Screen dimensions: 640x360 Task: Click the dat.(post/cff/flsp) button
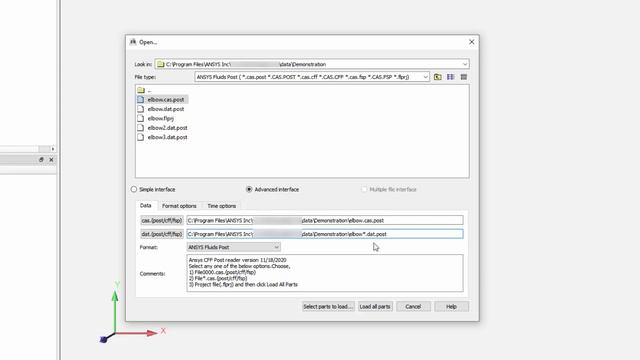(x=162, y=234)
